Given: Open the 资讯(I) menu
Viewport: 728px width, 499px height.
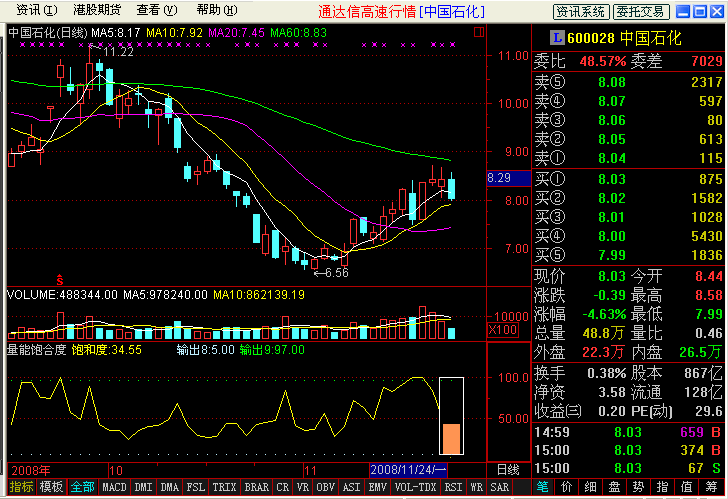Looking at the screenshot, I should [37, 10].
